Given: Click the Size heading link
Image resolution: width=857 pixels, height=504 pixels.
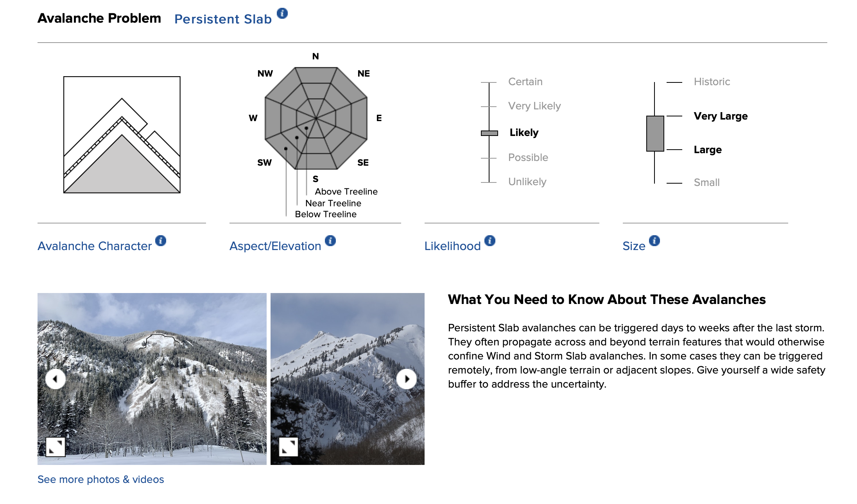Looking at the screenshot, I should pyautogui.click(x=634, y=246).
